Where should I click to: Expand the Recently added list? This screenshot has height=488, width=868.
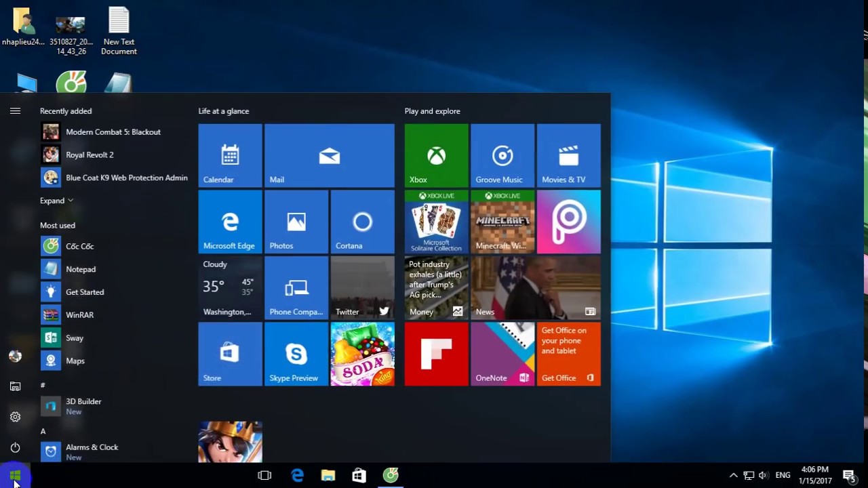(x=56, y=201)
